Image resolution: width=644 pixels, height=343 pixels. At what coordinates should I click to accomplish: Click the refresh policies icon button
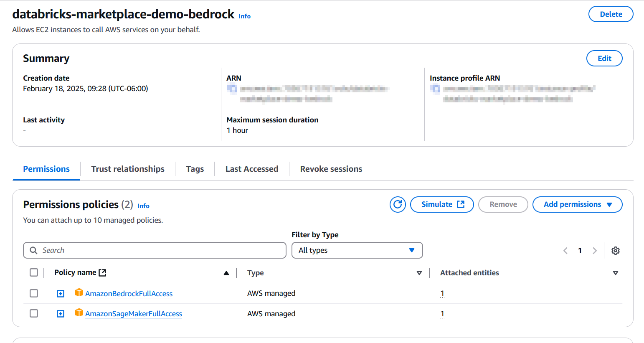pyautogui.click(x=398, y=204)
